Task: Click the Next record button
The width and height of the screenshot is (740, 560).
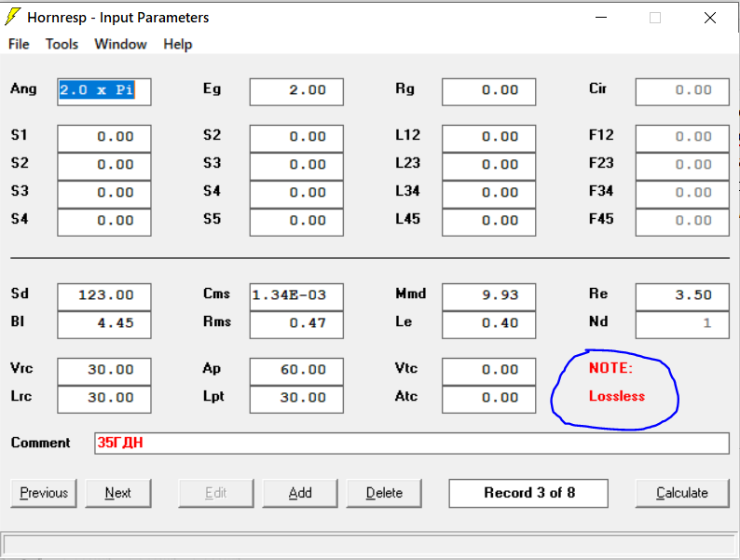Action: click(118, 493)
